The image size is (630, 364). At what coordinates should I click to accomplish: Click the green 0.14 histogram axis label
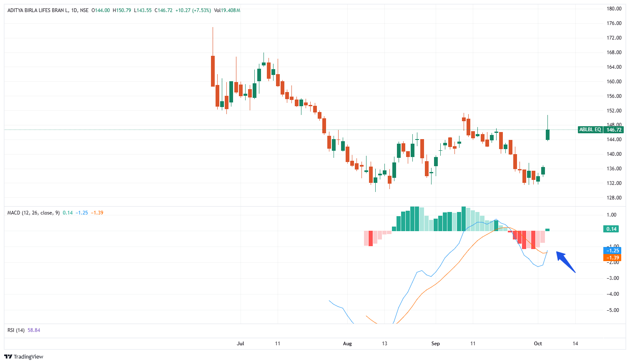point(611,229)
